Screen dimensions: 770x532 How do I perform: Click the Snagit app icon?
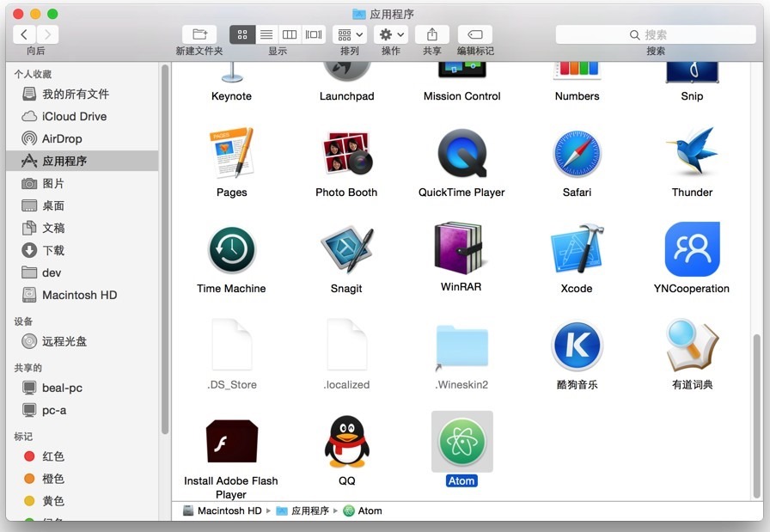[346, 249]
